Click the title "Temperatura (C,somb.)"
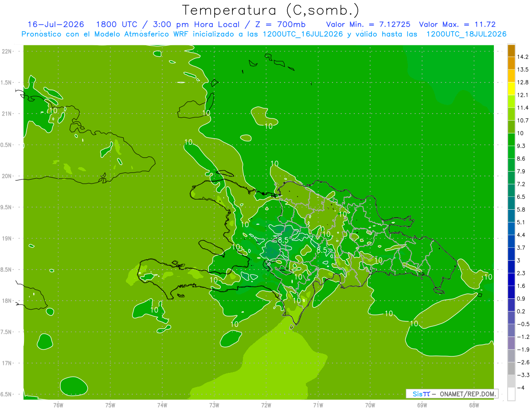 click(x=271, y=10)
